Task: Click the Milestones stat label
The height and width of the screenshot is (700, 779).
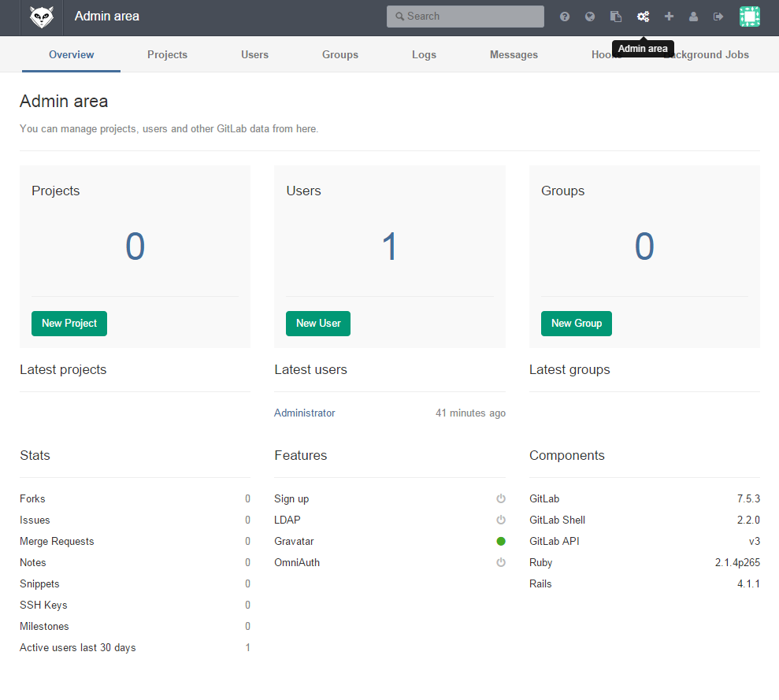Action: click(x=44, y=627)
